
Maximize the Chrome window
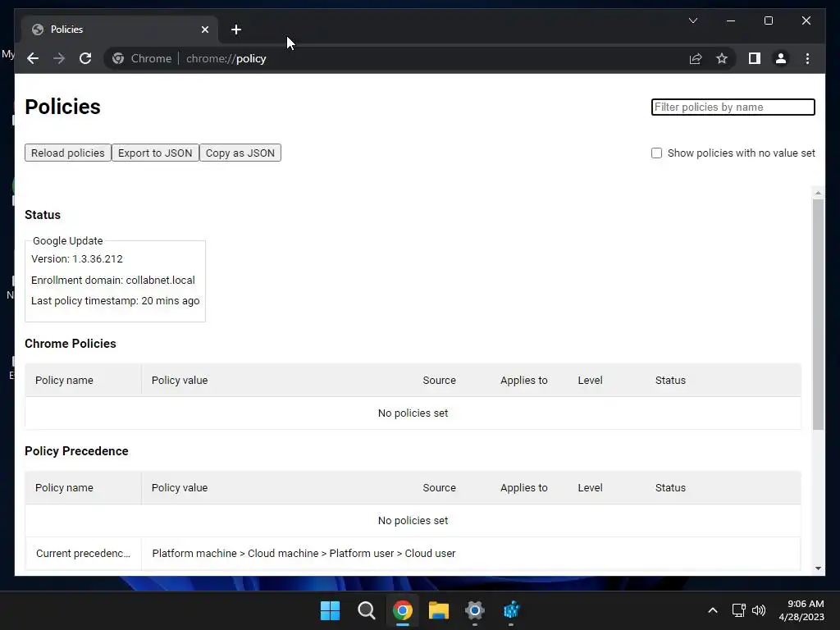point(768,21)
